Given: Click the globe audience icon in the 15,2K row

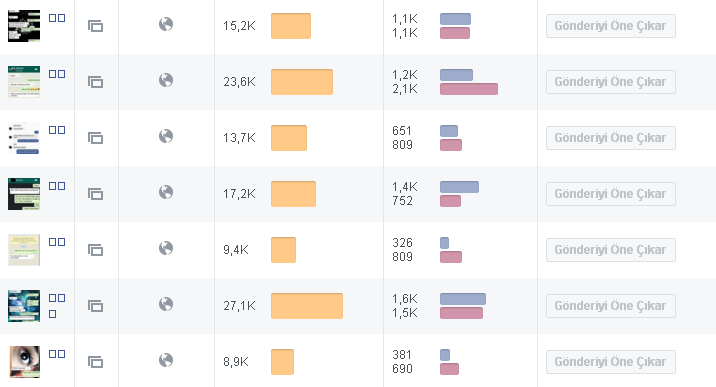Looking at the screenshot, I should (166, 24).
